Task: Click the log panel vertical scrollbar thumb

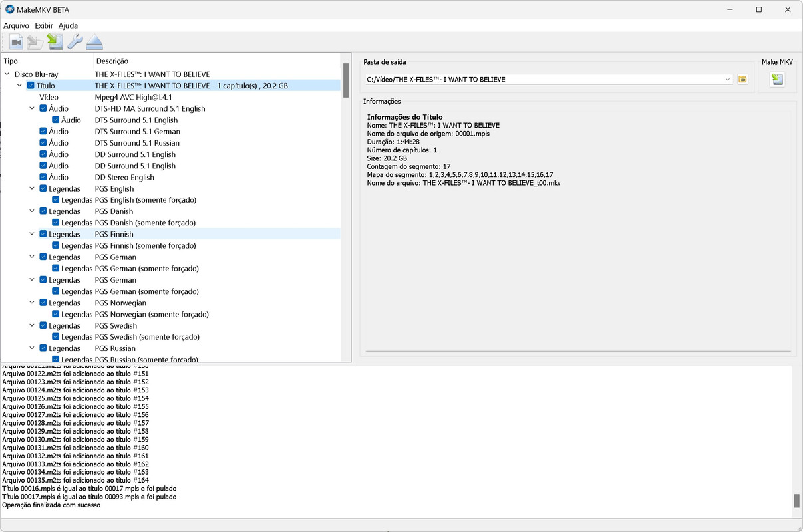Action: point(797,501)
